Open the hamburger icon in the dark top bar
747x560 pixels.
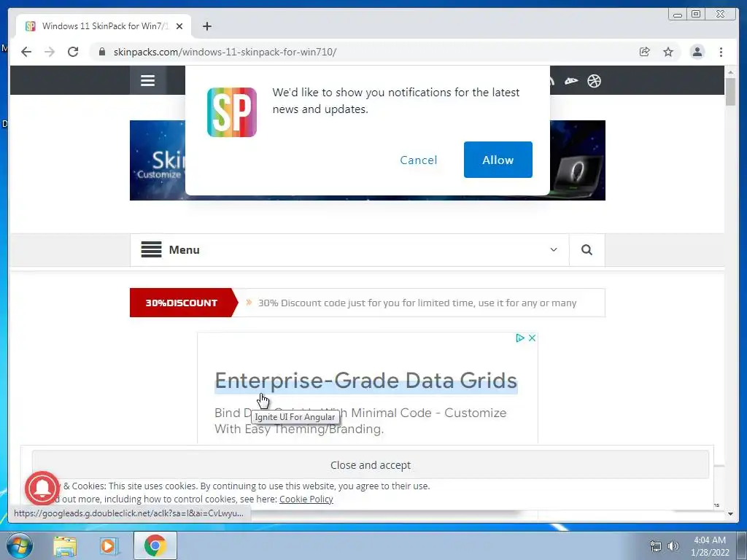[147, 80]
